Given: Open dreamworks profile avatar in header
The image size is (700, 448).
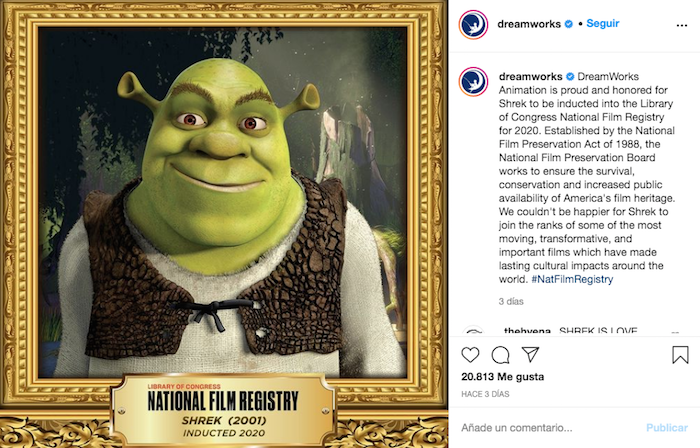Looking at the screenshot, I should click(473, 25).
